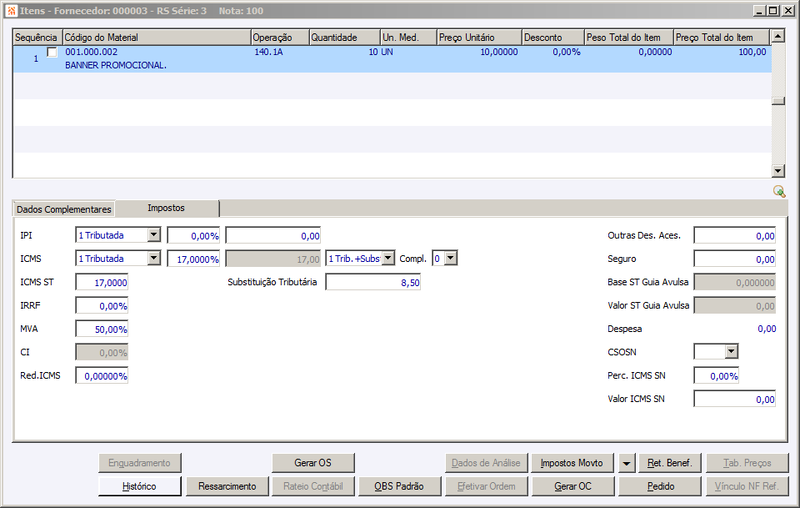
Task: Click the BANNER PROMOCIONAL. description text
Action: (116, 65)
